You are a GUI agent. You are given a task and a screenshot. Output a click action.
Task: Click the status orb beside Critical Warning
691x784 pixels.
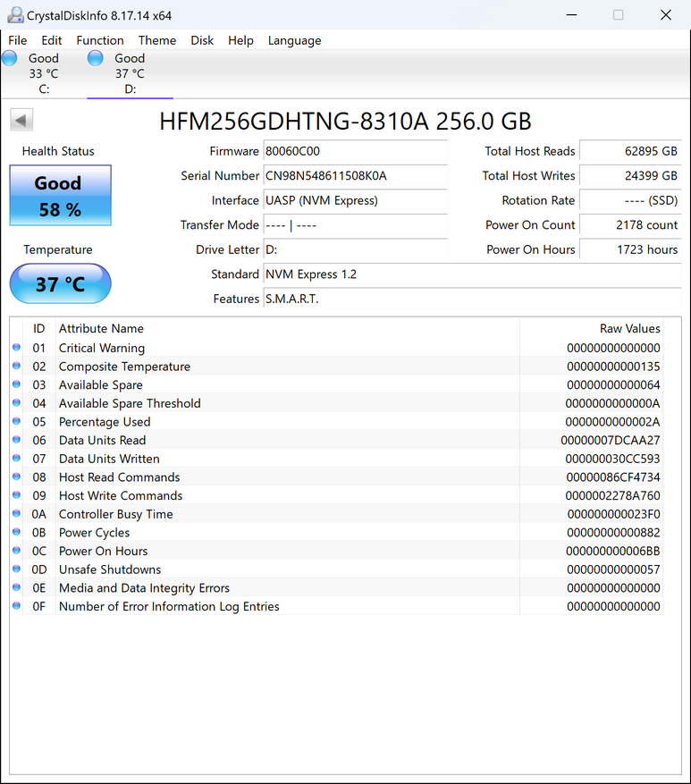(x=16, y=348)
